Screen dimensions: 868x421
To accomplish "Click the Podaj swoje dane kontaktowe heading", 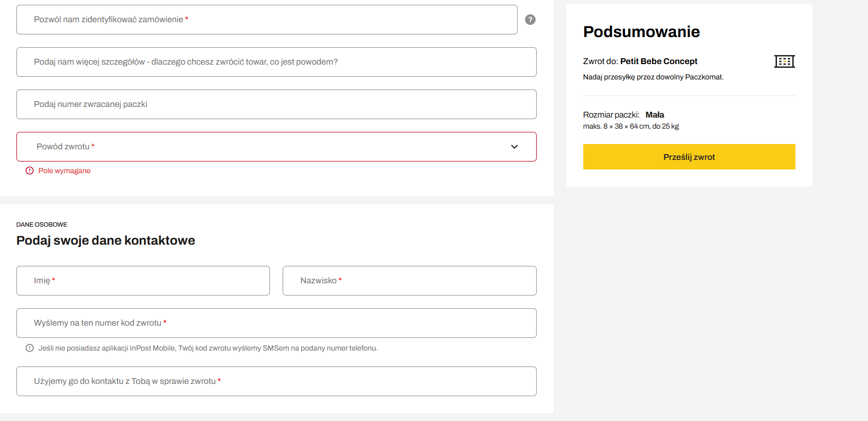I will pyautogui.click(x=105, y=240).
